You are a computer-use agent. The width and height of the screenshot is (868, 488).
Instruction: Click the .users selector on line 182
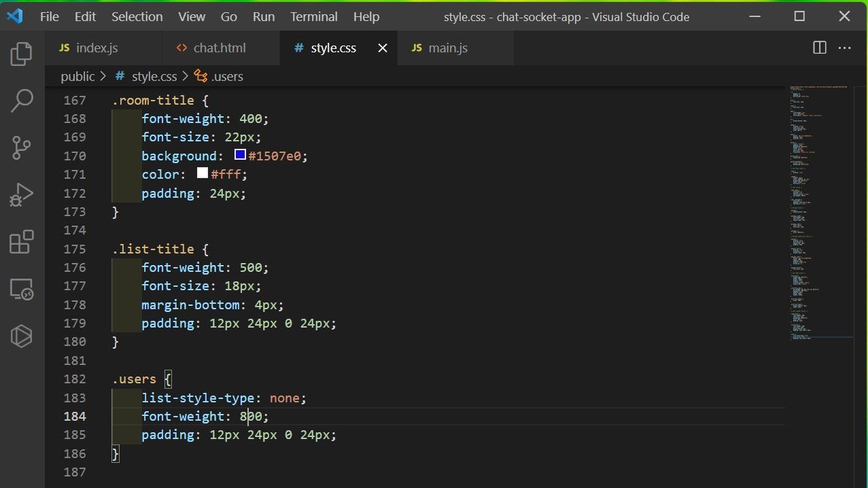134,379
